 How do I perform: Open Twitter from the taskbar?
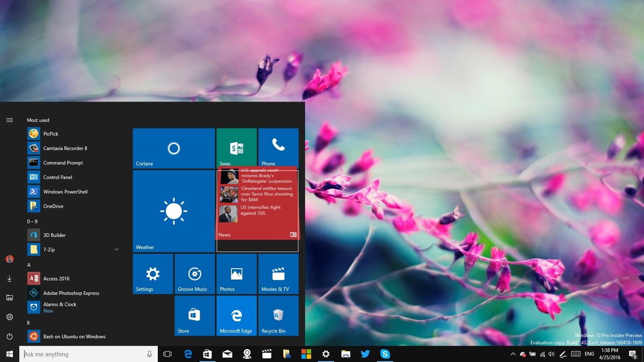point(365,354)
